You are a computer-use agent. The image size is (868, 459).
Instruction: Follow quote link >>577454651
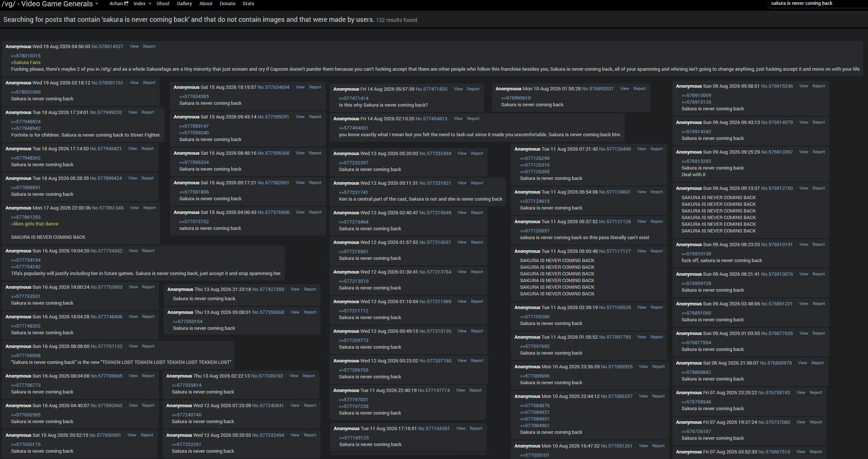coord(354,128)
